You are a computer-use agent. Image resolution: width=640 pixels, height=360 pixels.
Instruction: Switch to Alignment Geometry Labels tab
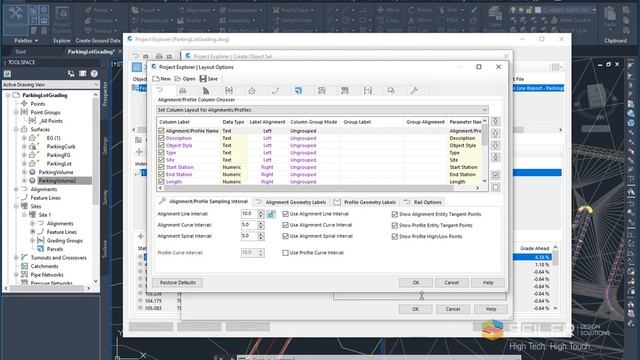[x=291, y=202]
